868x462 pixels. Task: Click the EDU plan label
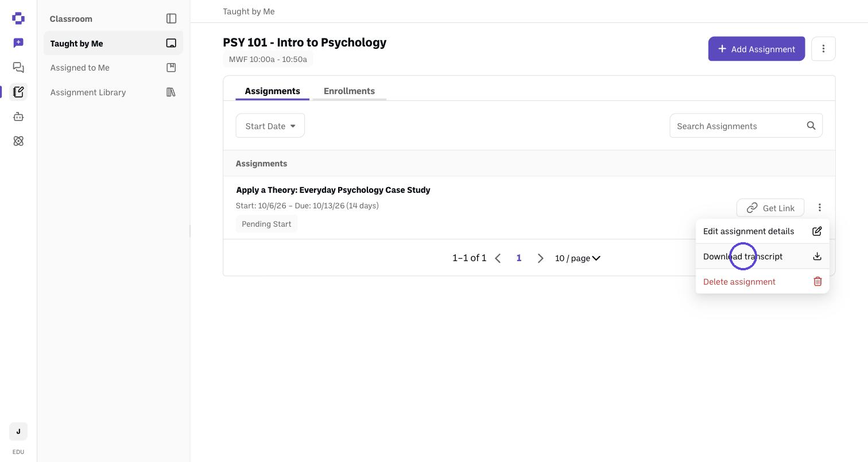tap(18, 452)
